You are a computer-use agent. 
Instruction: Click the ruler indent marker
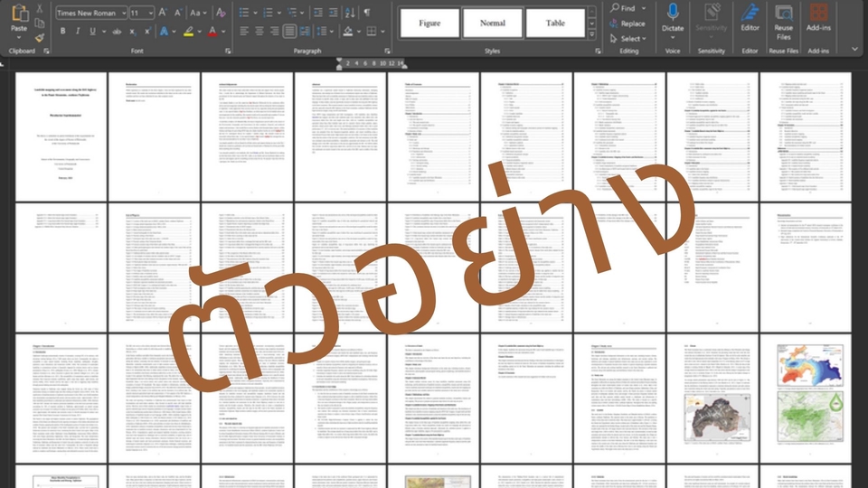(339, 63)
